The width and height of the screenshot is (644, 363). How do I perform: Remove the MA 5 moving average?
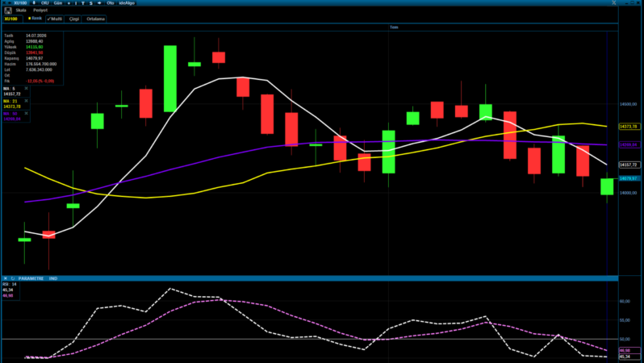pos(27,88)
